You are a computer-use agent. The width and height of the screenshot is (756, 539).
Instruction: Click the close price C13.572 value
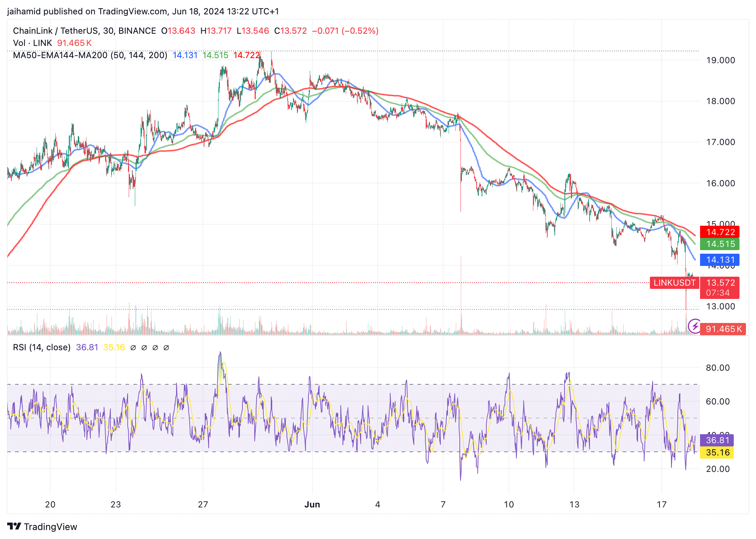click(x=290, y=31)
